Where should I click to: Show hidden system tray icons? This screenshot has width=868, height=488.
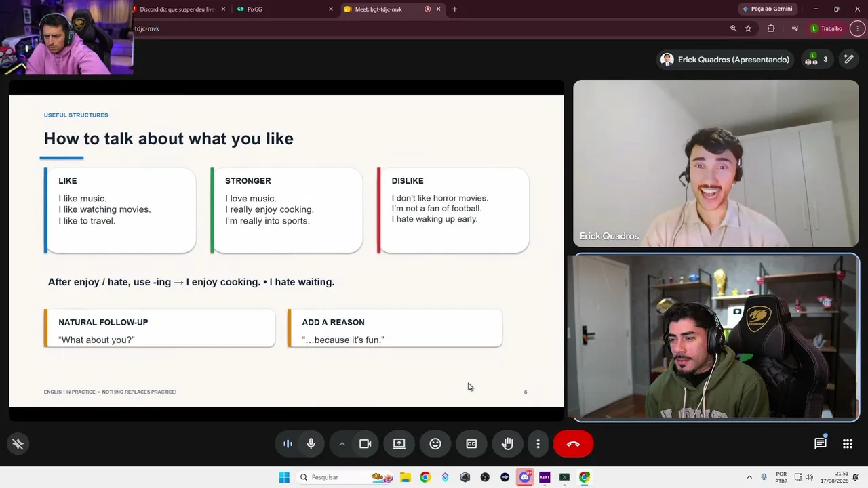click(749, 477)
